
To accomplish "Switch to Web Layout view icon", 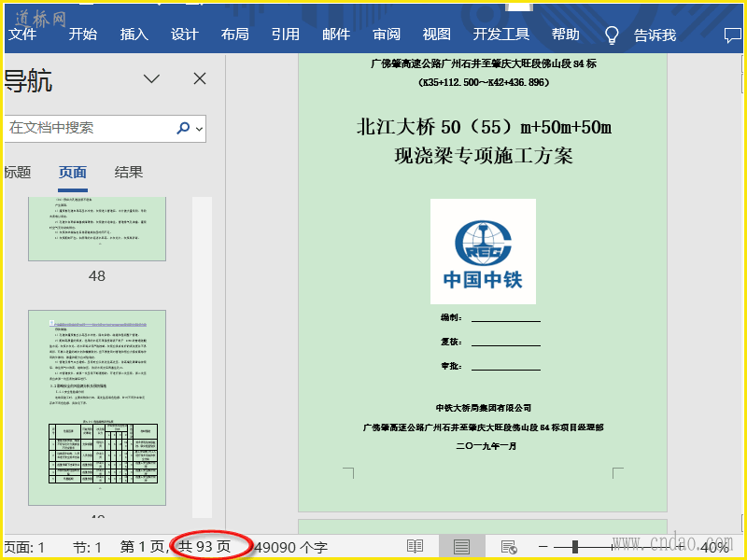I will 509,547.
